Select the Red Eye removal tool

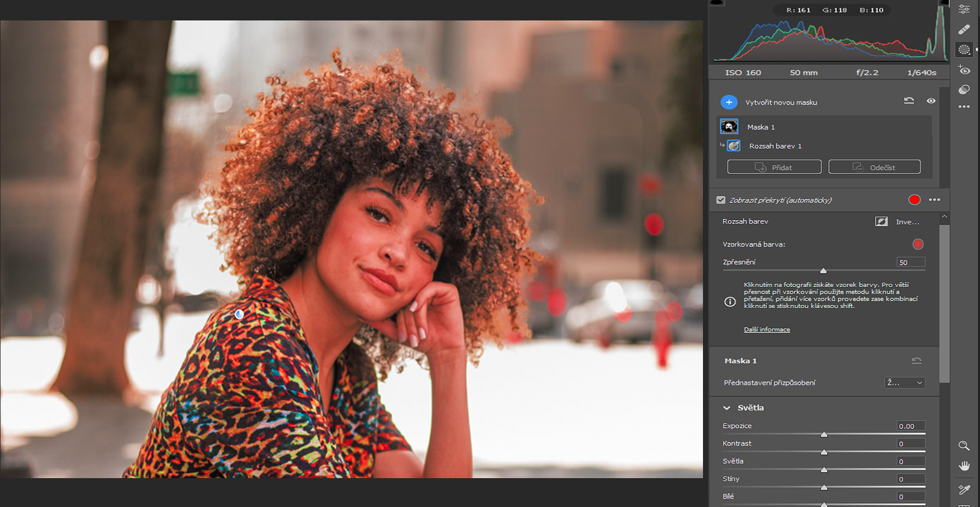coord(964,70)
